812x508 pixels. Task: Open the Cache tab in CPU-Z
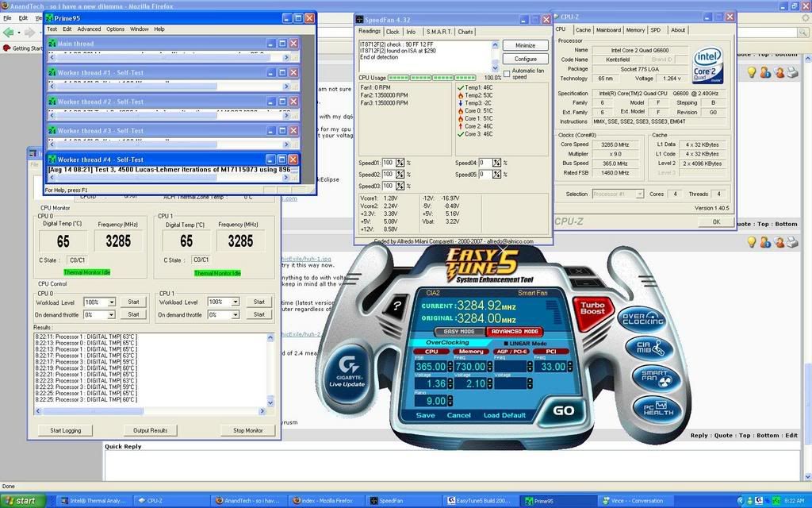[583, 30]
